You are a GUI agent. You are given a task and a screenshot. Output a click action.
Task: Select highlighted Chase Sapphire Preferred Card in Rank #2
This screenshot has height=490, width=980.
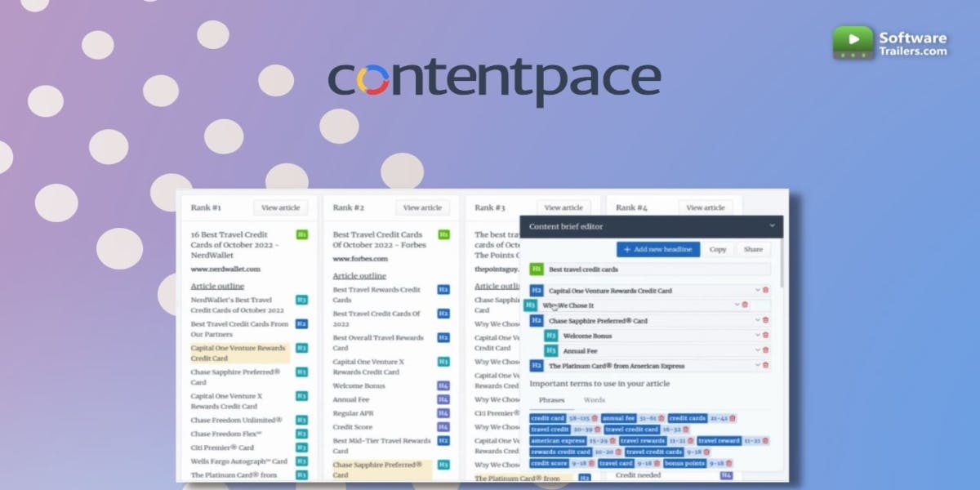coord(382,470)
